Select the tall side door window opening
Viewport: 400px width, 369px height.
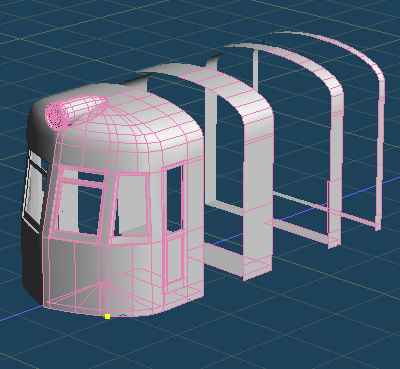tap(174, 198)
